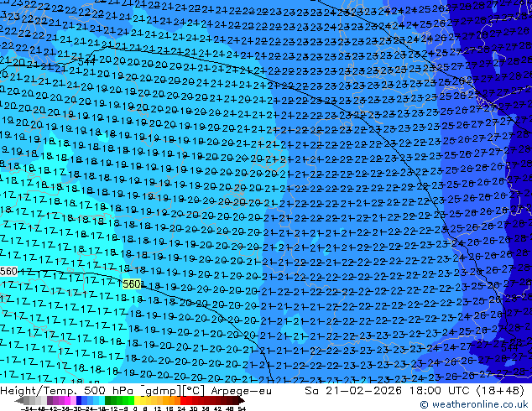Screen dimensions: 532x411
Task: Click the left arrow end of temperature scale
Action: (18, 400)
